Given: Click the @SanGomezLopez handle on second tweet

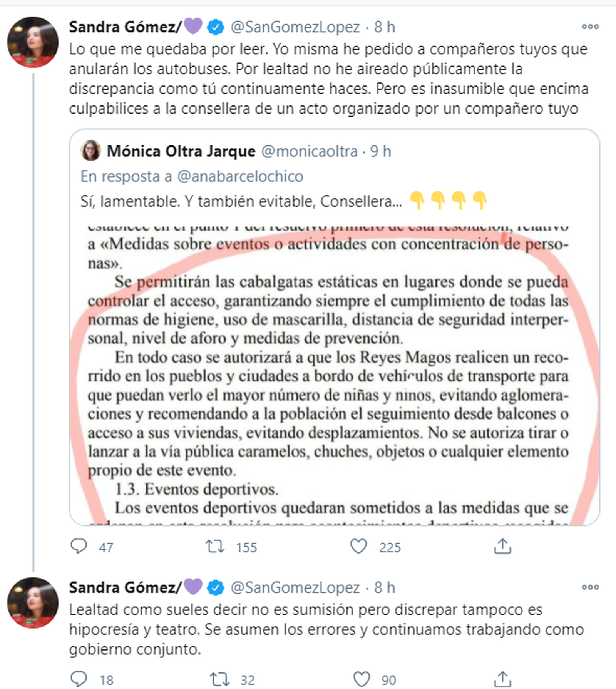Looking at the screenshot, I should [x=295, y=588].
